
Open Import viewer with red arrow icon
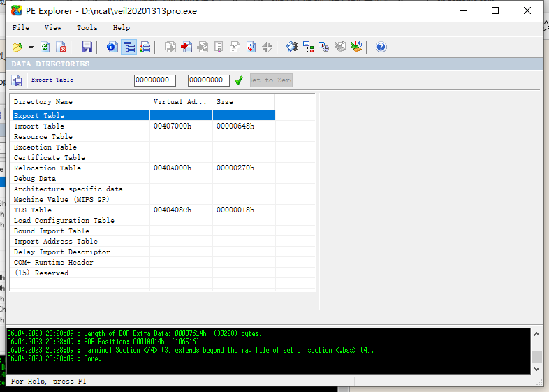click(x=186, y=47)
